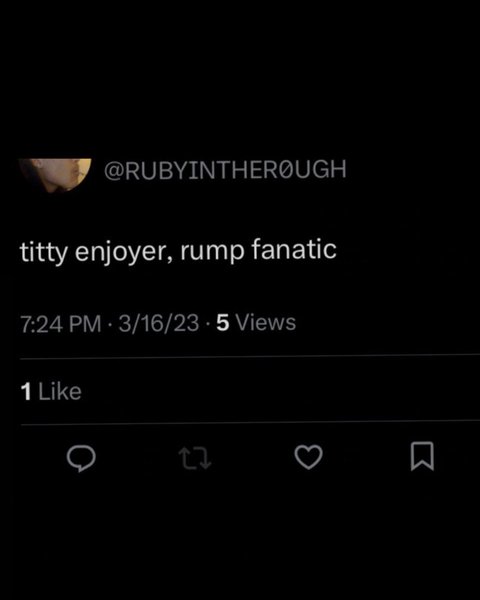Click the word Views label
This screenshot has width=480, height=600.
pyautogui.click(x=266, y=322)
